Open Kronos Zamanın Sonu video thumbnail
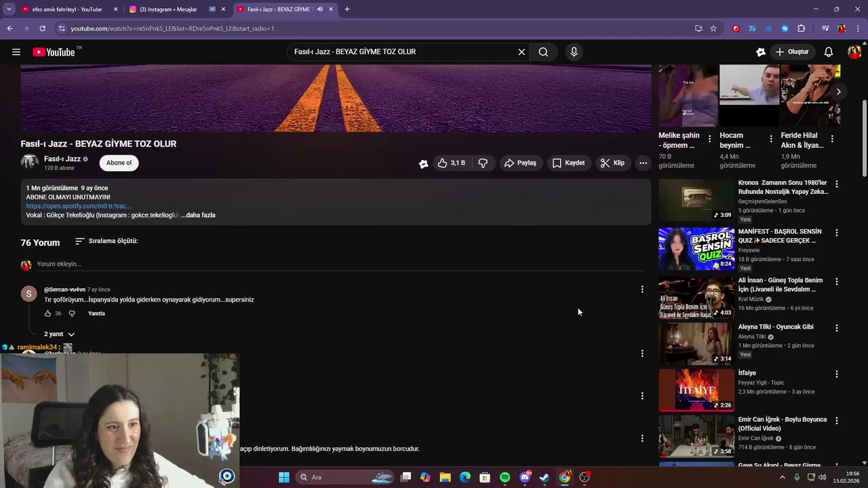The image size is (868, 488). click(x=696, y=200)
